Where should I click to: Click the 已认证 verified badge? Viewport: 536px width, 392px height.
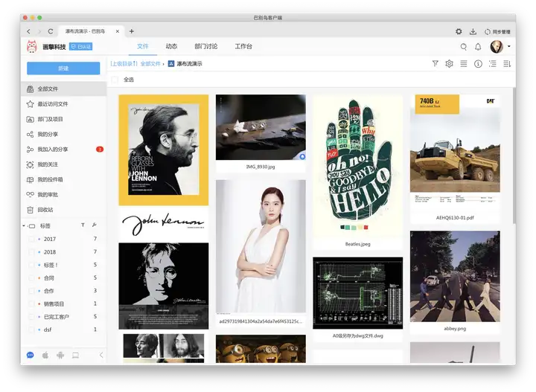point(80,46)
